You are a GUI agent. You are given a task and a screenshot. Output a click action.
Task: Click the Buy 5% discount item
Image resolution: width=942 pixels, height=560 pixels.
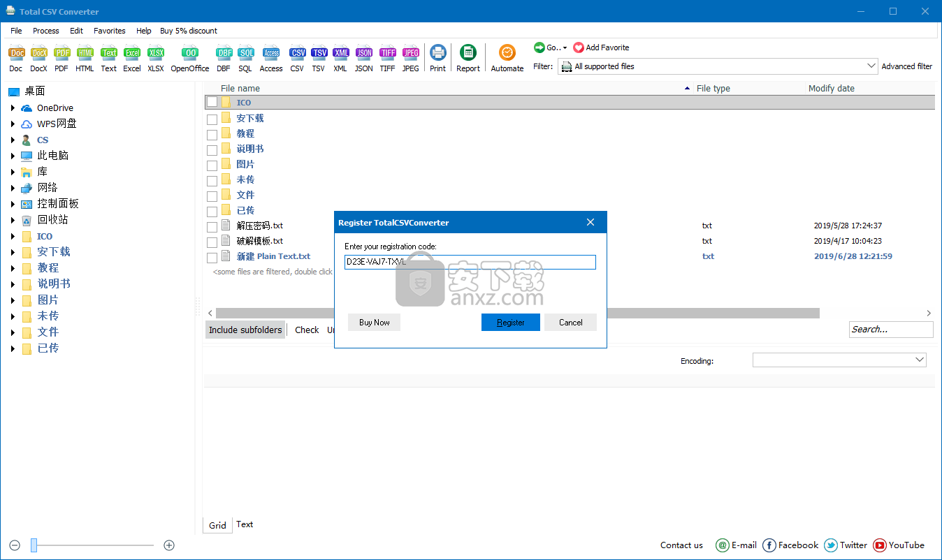[189, 31]
